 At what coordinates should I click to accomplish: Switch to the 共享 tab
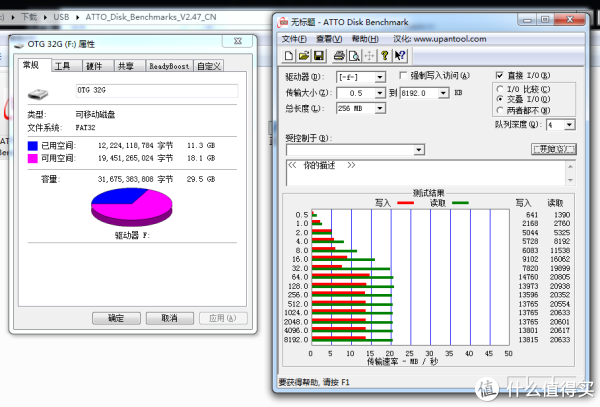click(x=129, y=66)
